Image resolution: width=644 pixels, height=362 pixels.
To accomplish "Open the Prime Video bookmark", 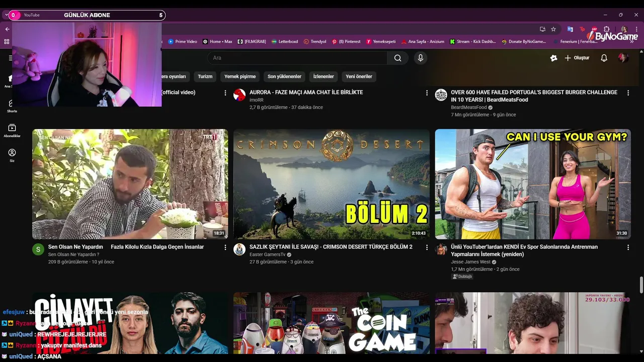I will click(183, 42).
